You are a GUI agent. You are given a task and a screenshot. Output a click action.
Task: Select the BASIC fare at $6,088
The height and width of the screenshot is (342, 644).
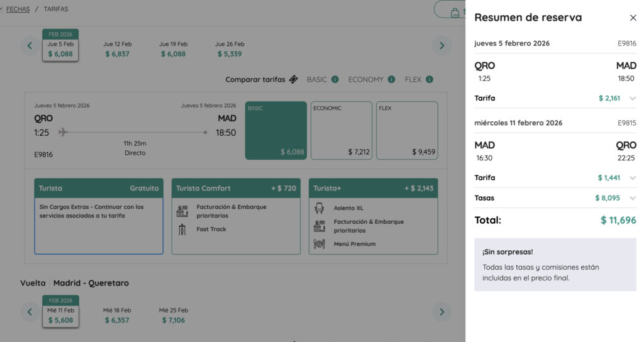pyautogui.click(x=275, y=131)
